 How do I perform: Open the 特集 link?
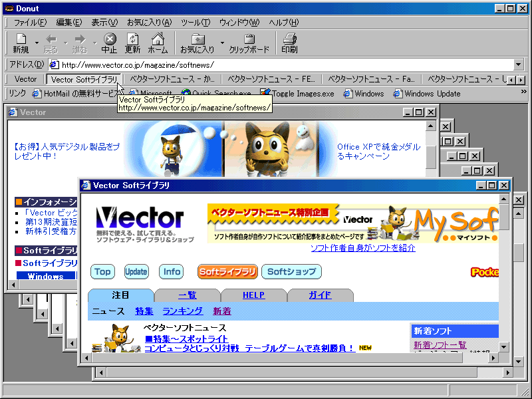click(x=144, y=311)
